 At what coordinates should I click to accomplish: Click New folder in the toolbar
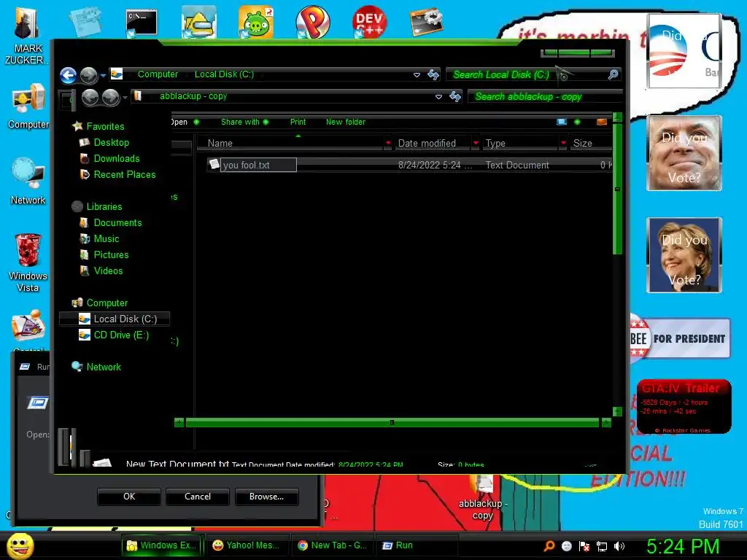[x=345, y=122]
